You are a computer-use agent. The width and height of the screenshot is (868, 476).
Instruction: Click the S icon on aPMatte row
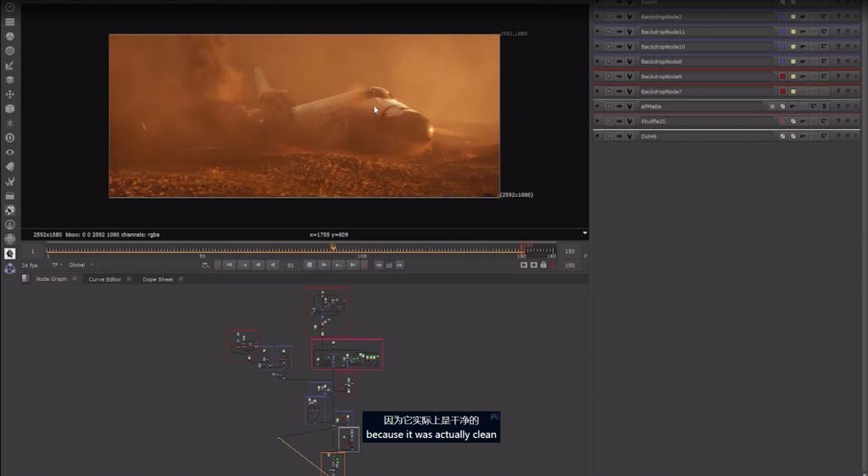[x=824, y=106]
